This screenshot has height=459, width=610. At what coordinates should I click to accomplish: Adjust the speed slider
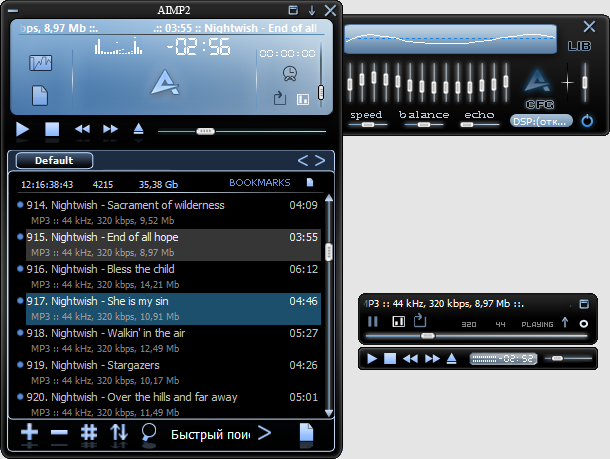pyautogui.click(x=368, y=125)
